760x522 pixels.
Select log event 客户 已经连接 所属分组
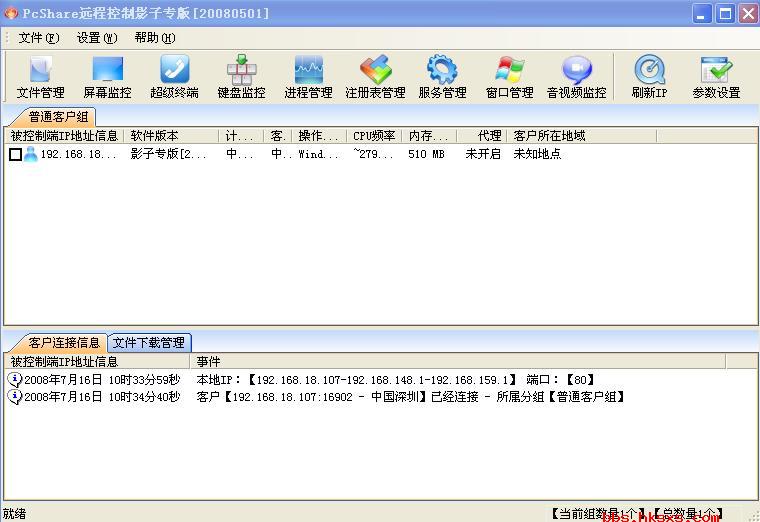[x=411, y=396]
